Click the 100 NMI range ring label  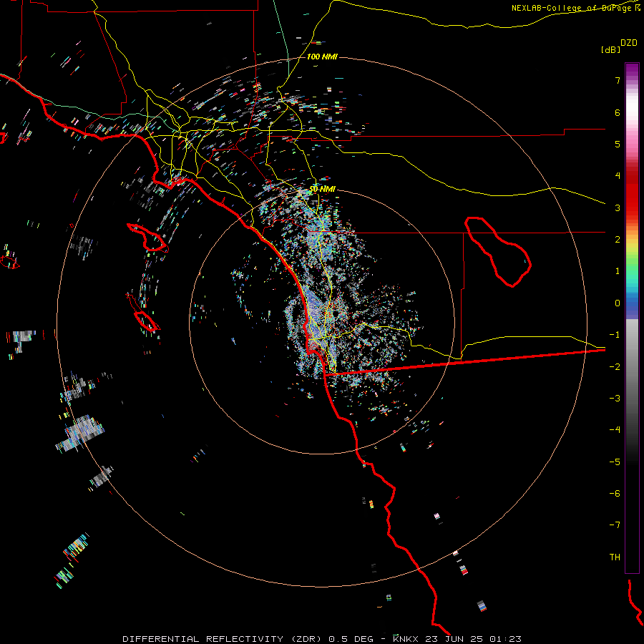point(322,57)
